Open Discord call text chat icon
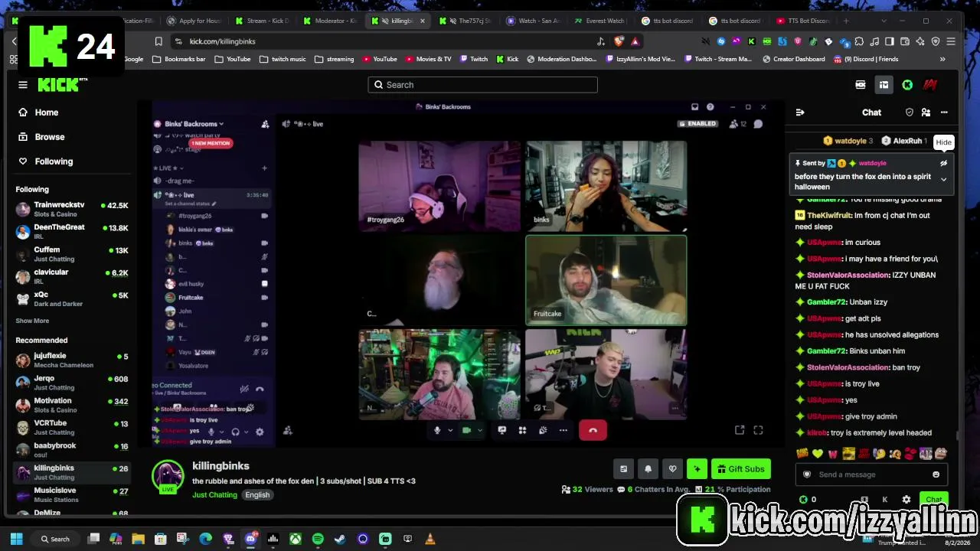This screenshot has width=980, height=551. (x=758, y=124)
